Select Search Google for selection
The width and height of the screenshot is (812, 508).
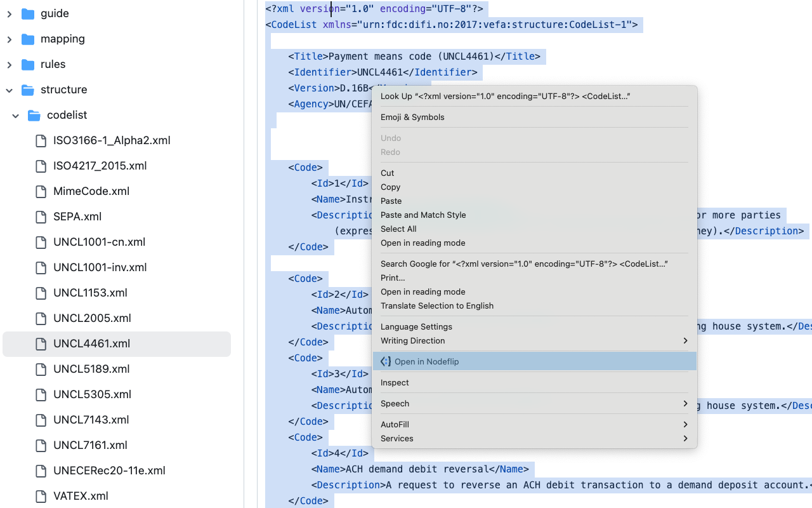point(535,264)
